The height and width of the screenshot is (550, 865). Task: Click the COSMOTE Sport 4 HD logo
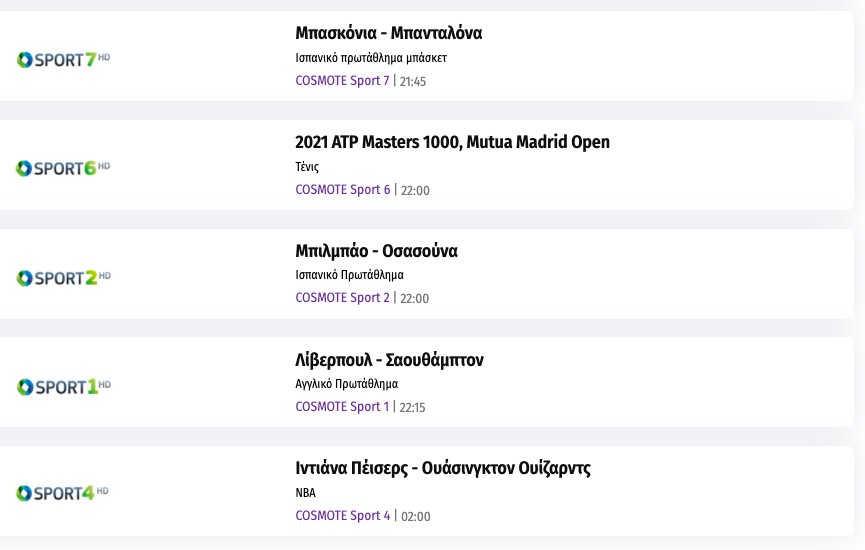pyautogui.click(x=63, y=493)
